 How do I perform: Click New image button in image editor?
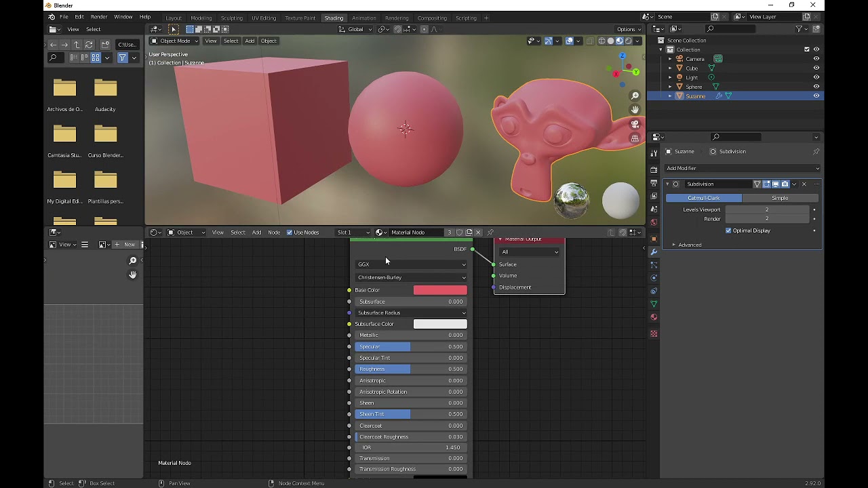(x=126, y=244)
